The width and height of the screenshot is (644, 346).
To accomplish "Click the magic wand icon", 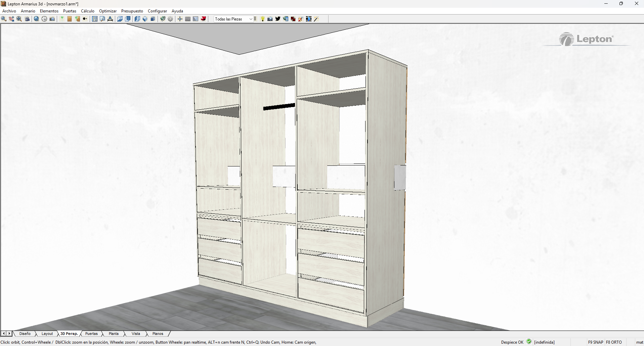I will point(316,19).
